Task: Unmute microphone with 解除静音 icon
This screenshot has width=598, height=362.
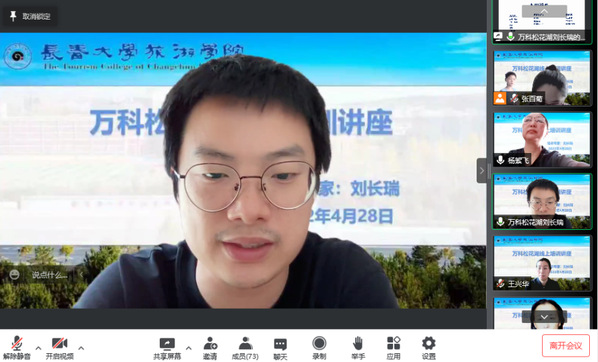Action: (x=17, y=348)
